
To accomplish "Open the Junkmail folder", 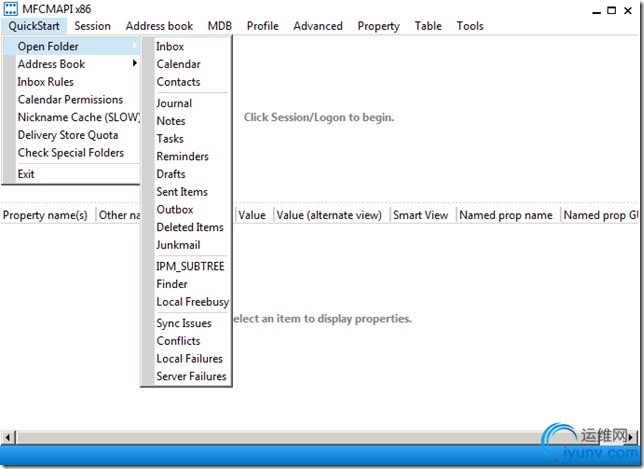I will (186, 244).
